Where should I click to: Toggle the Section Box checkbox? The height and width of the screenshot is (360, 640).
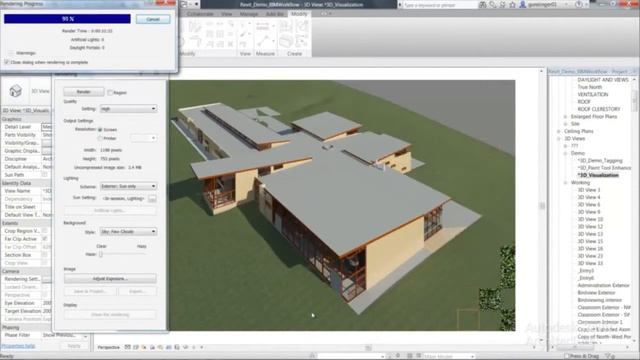tap(45, 255)
